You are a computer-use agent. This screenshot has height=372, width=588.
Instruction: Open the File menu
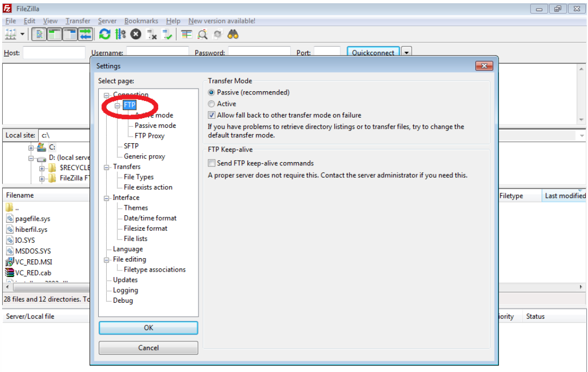(11, 21)
